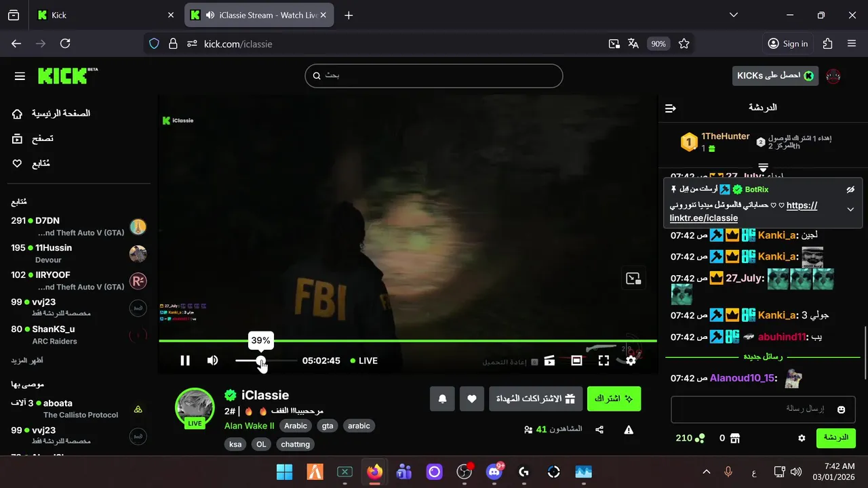Switch the player to theater mode
Screen dimensions: 868x488
(x=576, y=361)
